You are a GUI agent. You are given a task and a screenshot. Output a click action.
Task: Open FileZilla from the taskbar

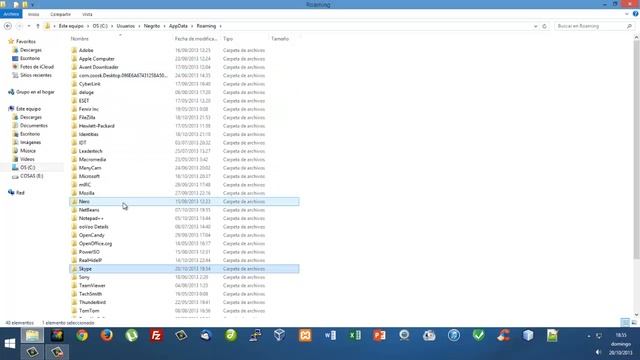[x=156, y=336]
